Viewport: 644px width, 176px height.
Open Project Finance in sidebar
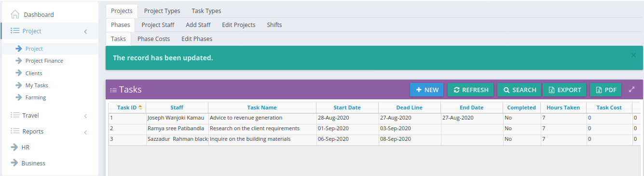[44, 61]
